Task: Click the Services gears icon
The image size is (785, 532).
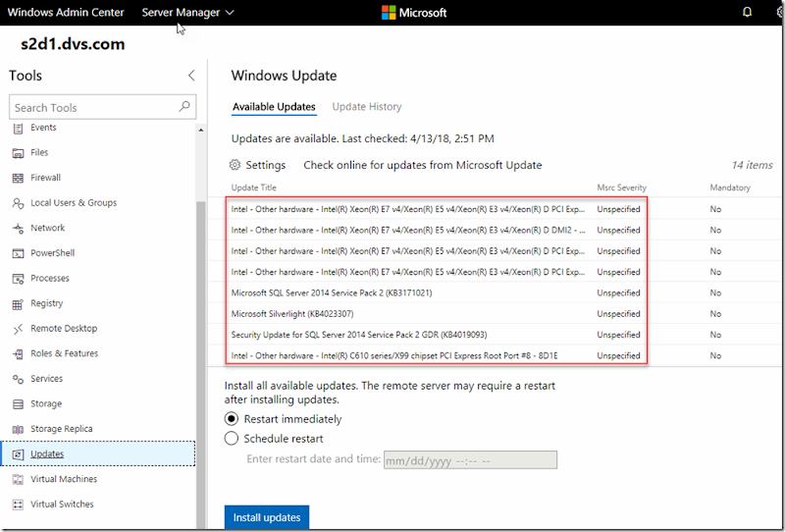Action: click(18, 379)
